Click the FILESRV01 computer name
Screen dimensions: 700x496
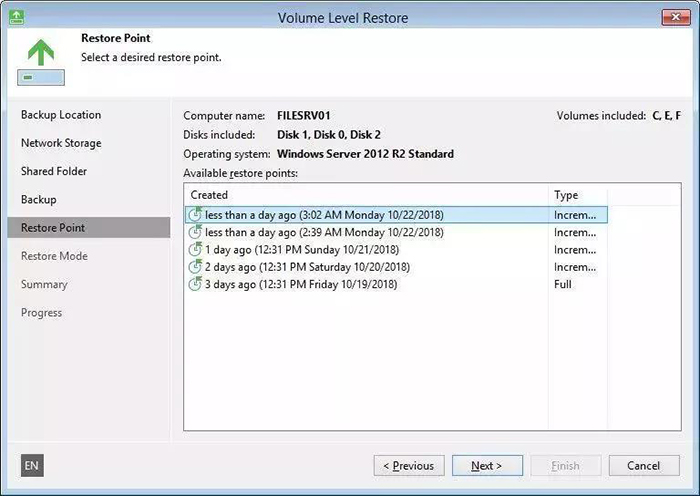pyautogui.click(x=304, y=116)
